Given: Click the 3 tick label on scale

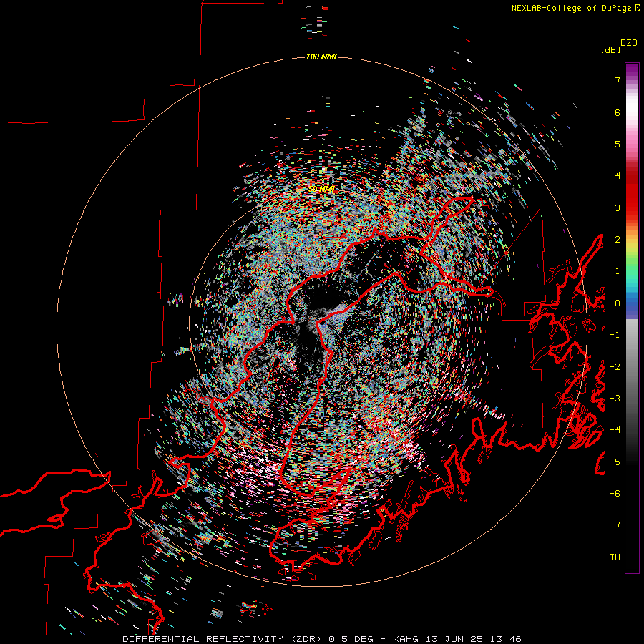Looking at the screenshot, I should click(618, 208).
